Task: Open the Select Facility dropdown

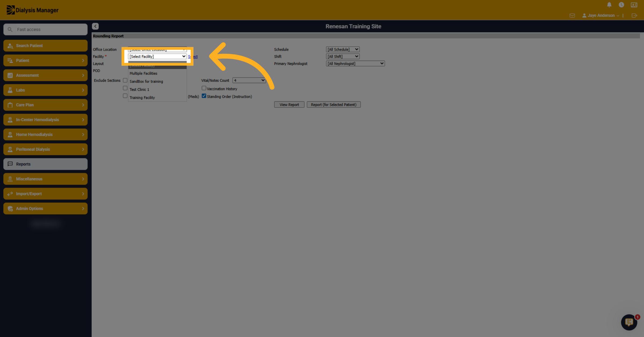Action: point(157,57)
